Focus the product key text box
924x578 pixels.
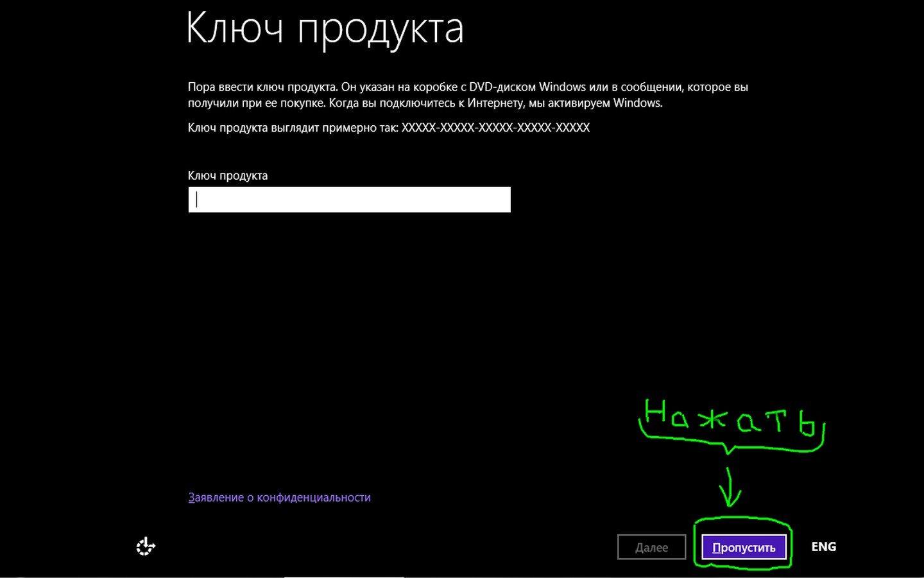click(349, 200)
